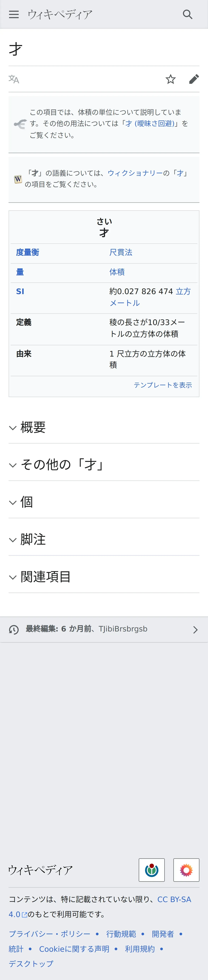This screenshot has width=208, height=980.
Task: Expand the 個 section
Action: tap(27, 502)
